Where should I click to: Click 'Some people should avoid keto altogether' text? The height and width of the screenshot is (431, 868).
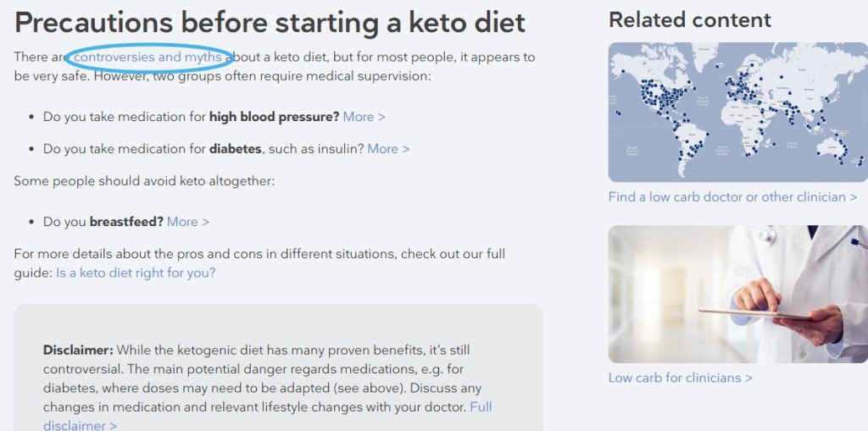(x=144, y=181)
